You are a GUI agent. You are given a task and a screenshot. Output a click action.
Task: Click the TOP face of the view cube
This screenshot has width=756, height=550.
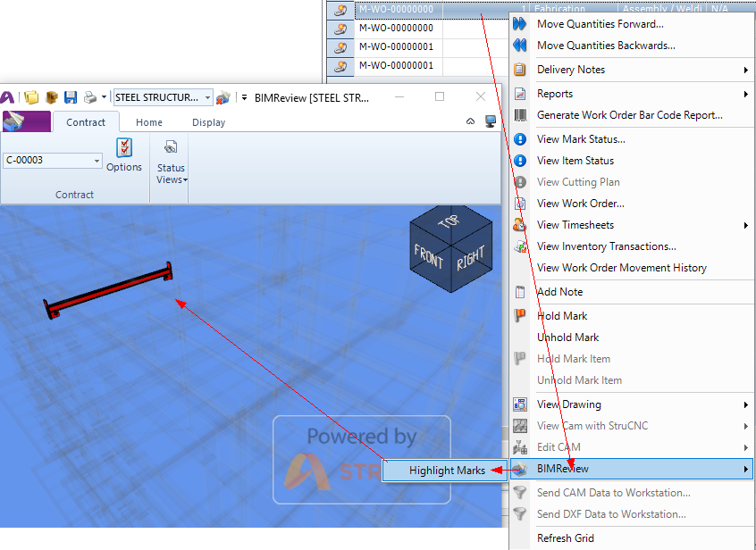450,222
